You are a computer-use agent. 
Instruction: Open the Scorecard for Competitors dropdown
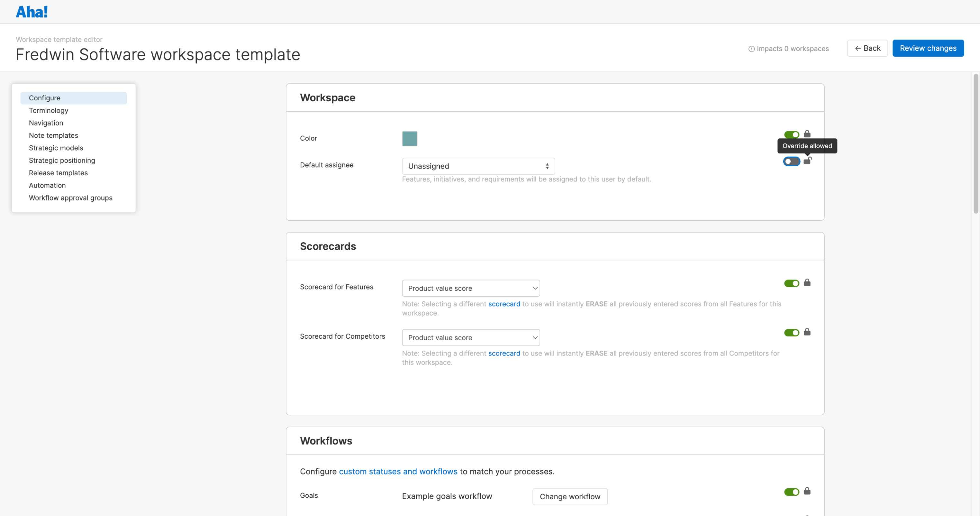471,337
